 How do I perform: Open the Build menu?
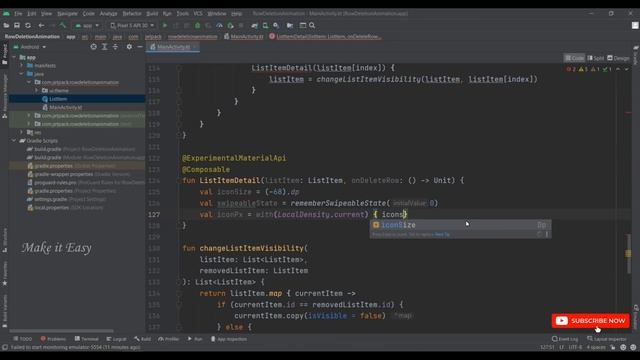click(152, 13)
